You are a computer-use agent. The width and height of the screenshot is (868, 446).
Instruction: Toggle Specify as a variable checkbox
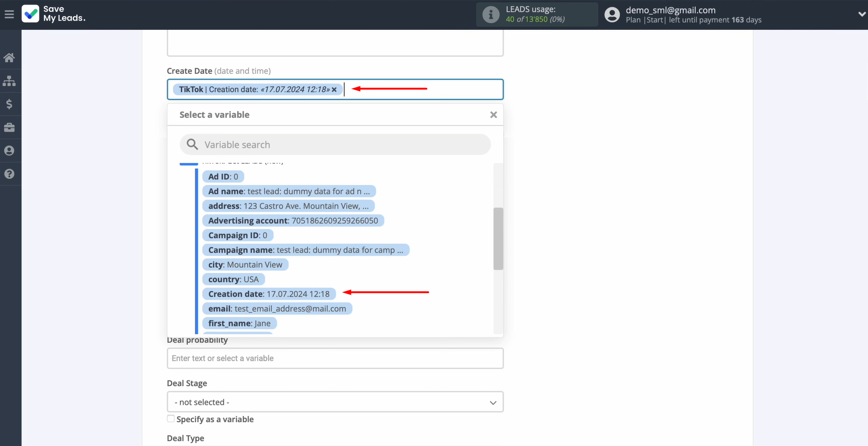point(171,418)
